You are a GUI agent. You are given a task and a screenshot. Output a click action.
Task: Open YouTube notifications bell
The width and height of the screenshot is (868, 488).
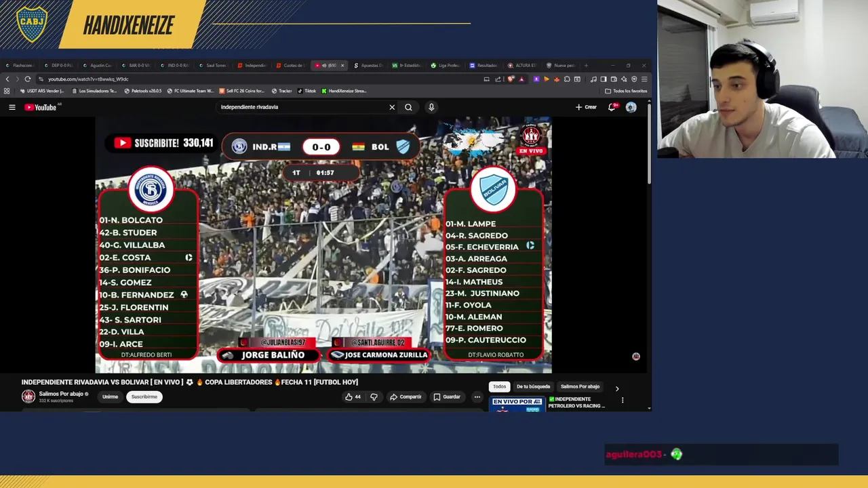pos(612,107)
